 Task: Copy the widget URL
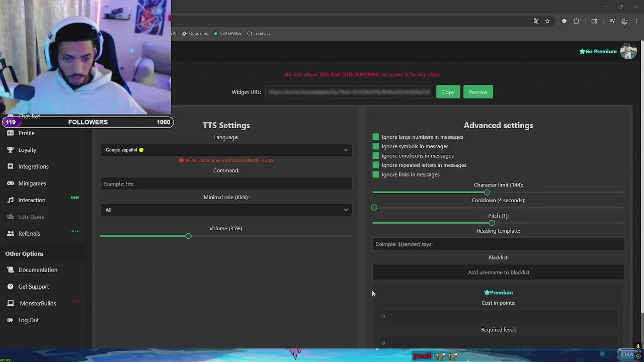448,92
